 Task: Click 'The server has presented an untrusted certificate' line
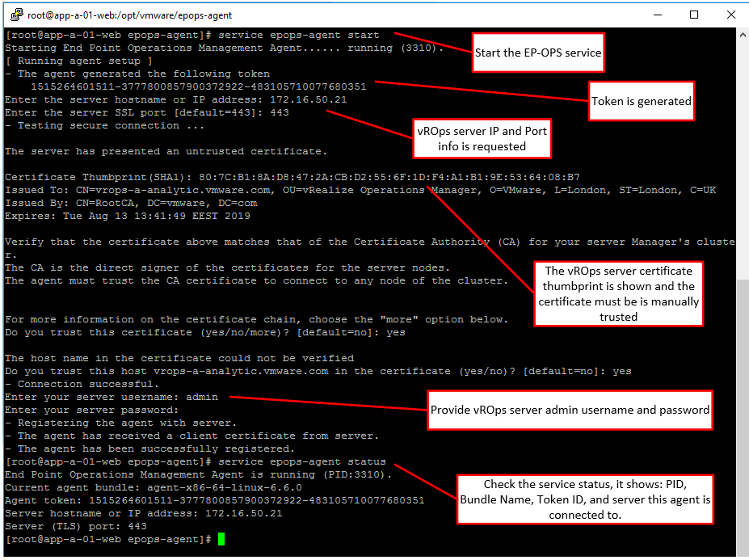pyautogui.click(x=166, y=151)
